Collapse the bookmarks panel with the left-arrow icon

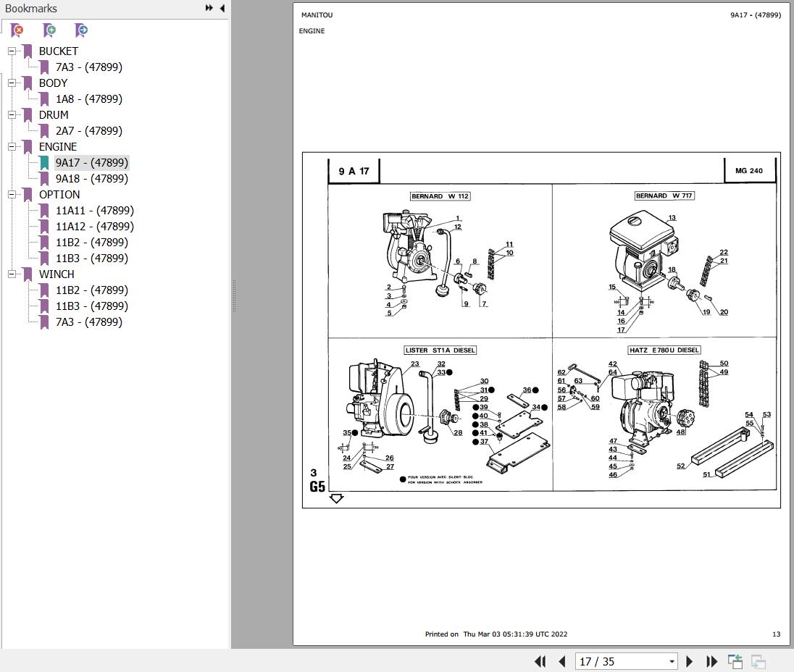[x=222, y=8]
